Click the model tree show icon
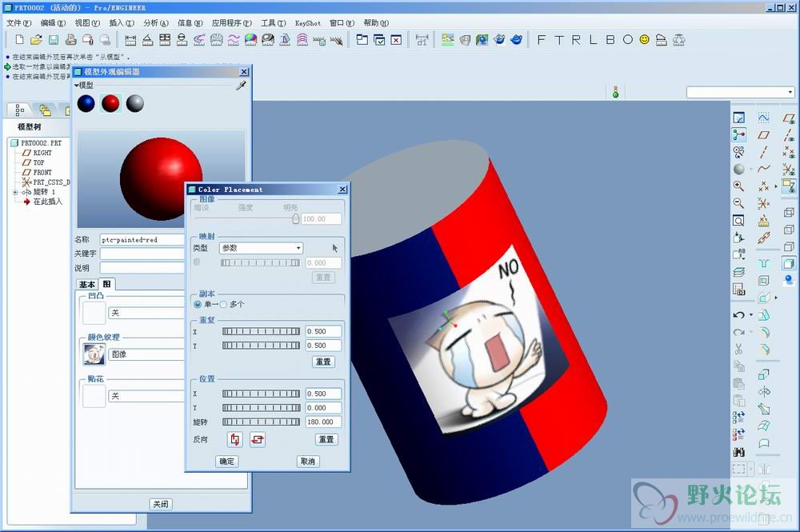 pyautogui.click(x=20, y=109)
